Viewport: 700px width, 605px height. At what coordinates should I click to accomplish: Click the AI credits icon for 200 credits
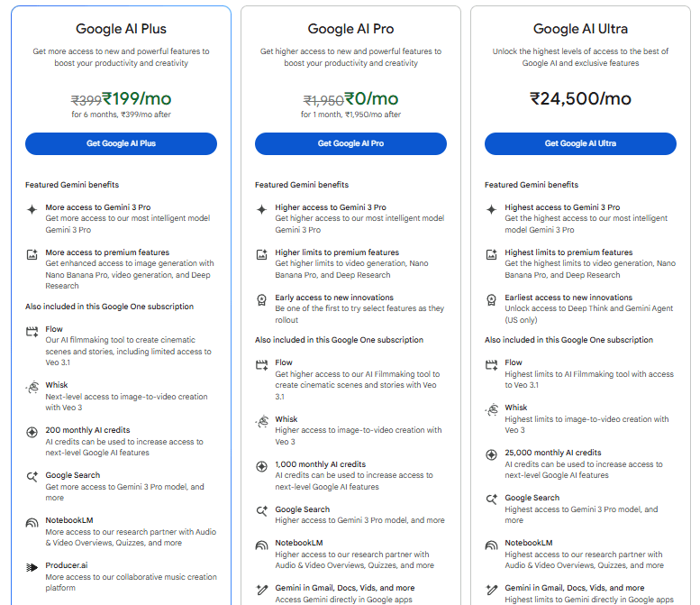click(32, 433)
